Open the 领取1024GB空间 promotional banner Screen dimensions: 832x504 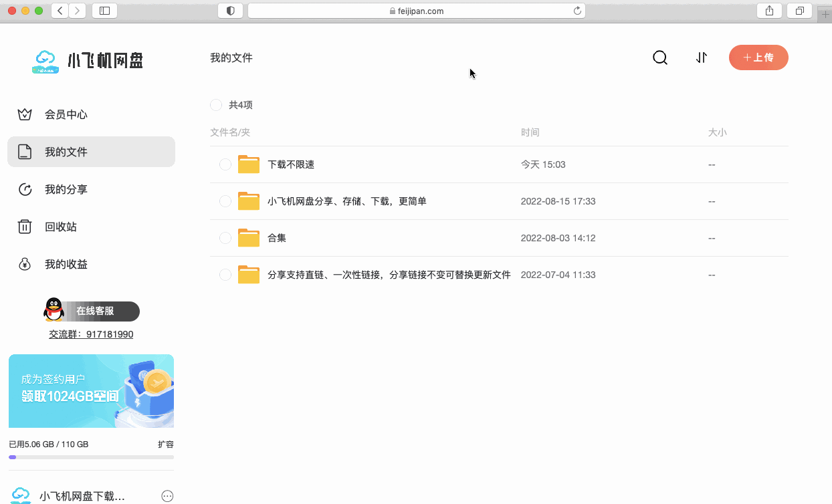(91, 391)
